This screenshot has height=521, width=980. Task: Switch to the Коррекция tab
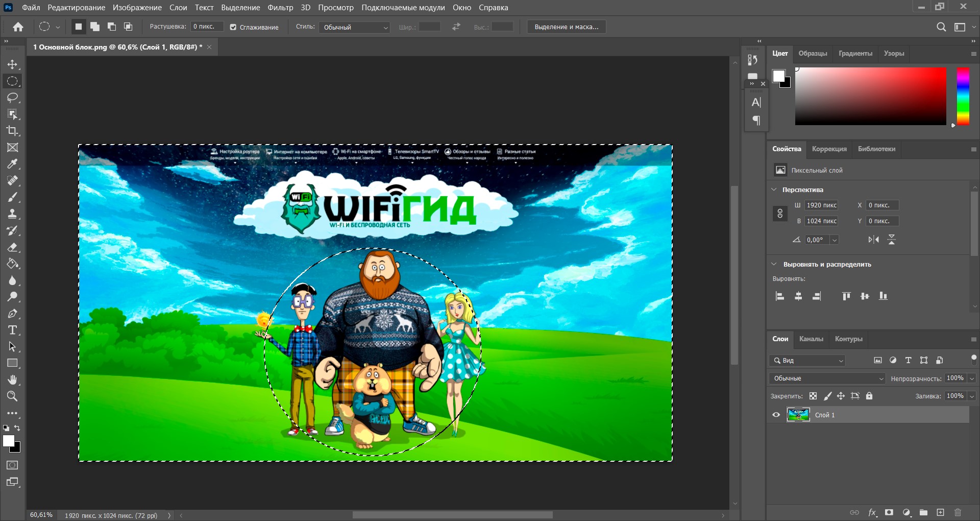click(x=829, y=149)
